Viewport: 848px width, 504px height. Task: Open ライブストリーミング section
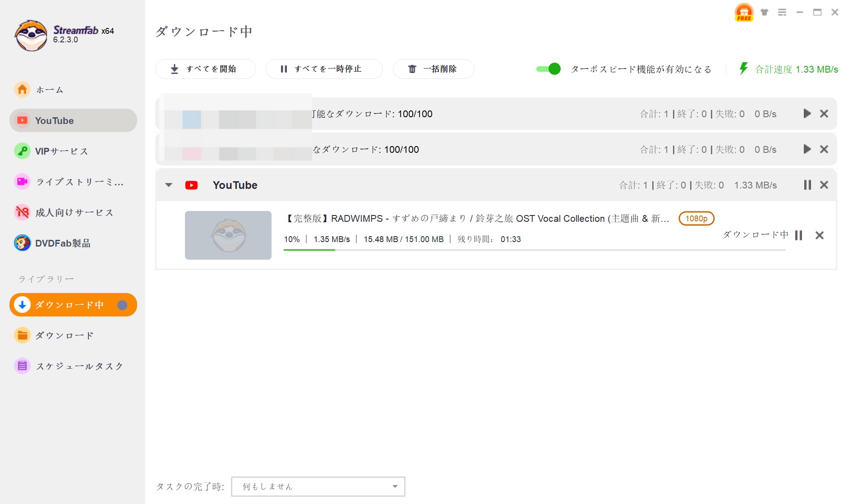tap(73, 182)
